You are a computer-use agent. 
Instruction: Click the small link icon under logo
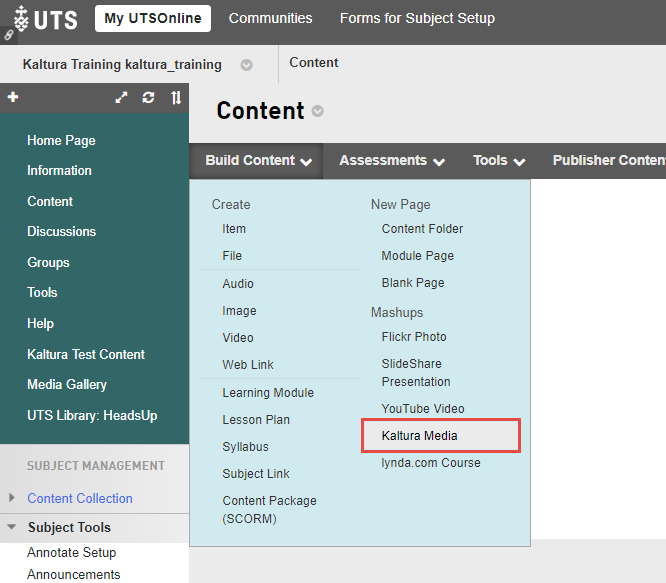pyautogui.click(x=9, y=35)
